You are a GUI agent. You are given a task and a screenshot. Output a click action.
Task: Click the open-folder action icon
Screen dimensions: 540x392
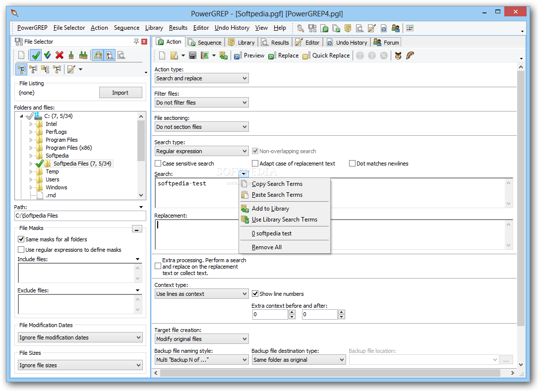click(x=175, y=56)
